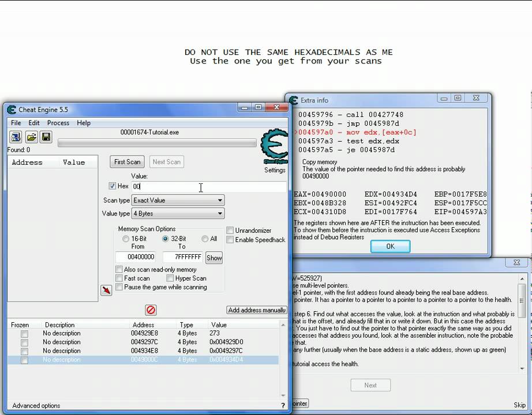The image size is (532, 415).
Task: Check Pause the game while scanning
Action: tap(119, 287)
